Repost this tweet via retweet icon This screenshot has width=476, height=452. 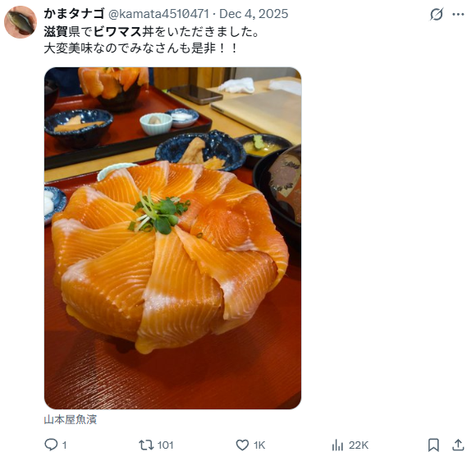[x=146, y=445]
